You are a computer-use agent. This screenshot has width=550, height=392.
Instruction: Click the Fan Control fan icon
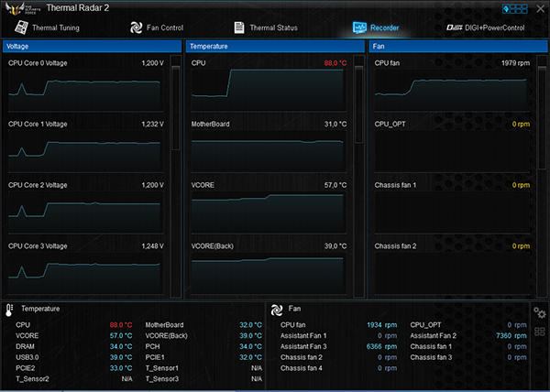pos(136,27)
